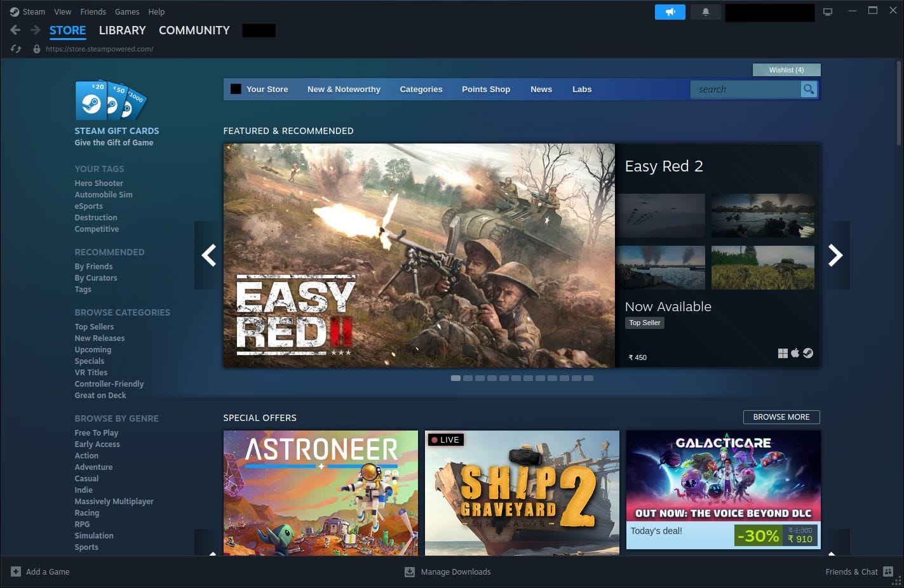Open your Wishlist
904x588 pixels.
tap(786, 69)
